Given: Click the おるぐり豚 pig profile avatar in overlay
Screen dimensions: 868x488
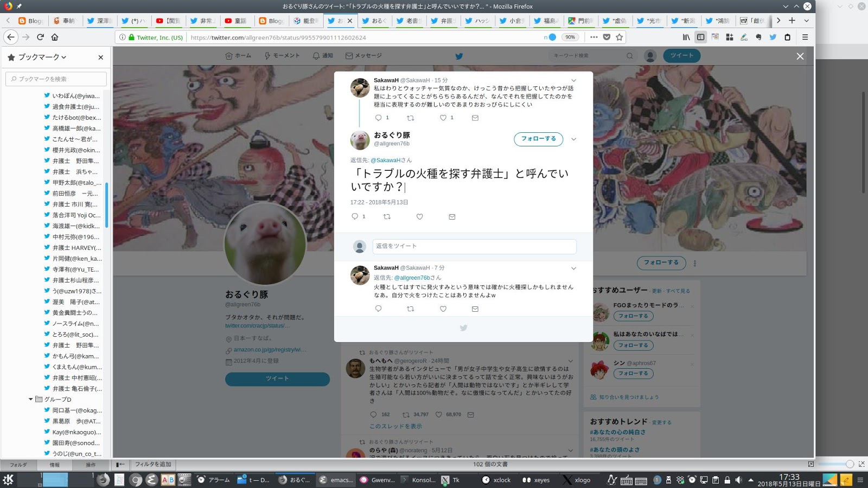Looking at the screenshot, I should click(x=360, y=140).
